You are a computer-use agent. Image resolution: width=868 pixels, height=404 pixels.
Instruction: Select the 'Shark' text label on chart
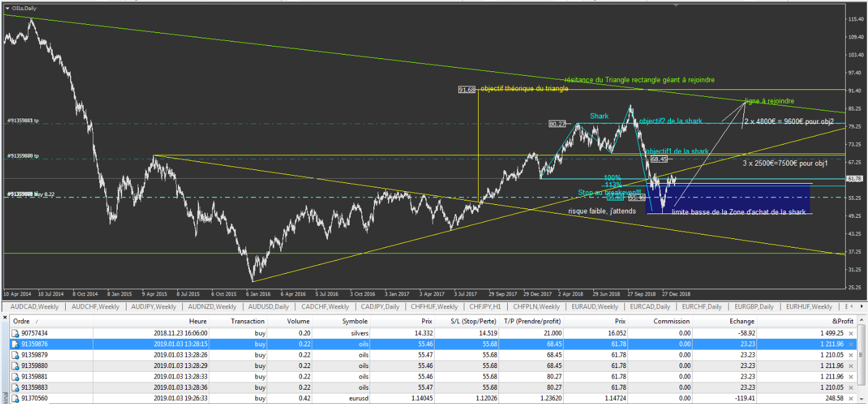tap(599, 116)
